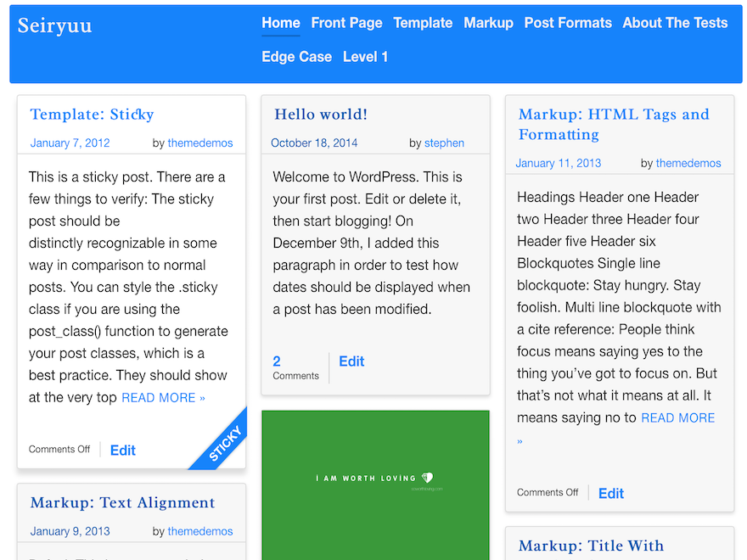The width and height of the screenshot is (747, 560).
Task: Open the Template: Sticky post title
Action: (x=92, y=115)
